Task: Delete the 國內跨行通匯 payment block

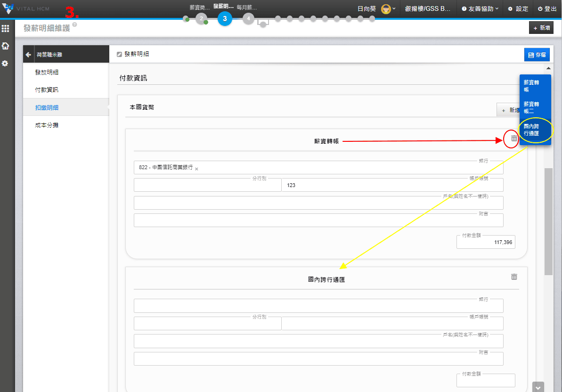Action: tap(514, 277)
